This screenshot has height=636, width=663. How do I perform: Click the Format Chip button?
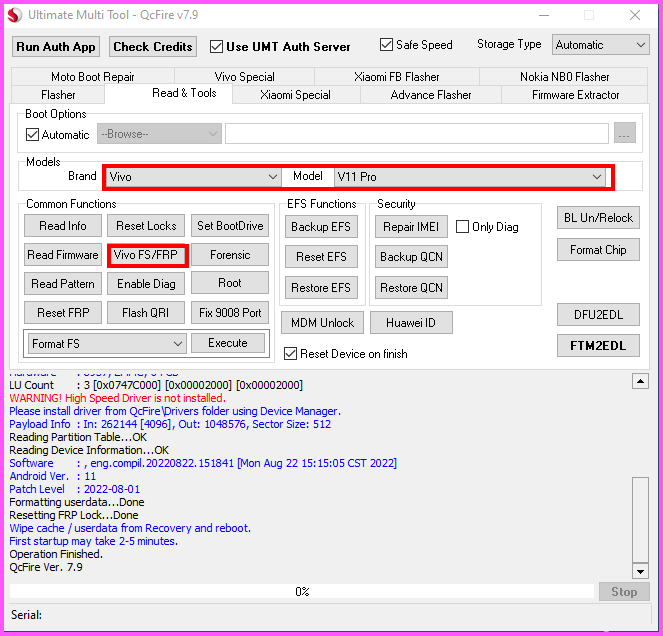[x=598, y=249]
